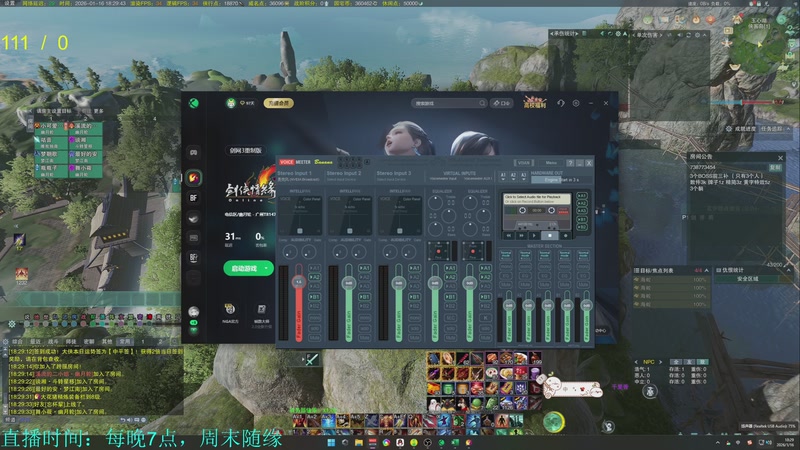Open the Voicemeeter help question mark

570,162
